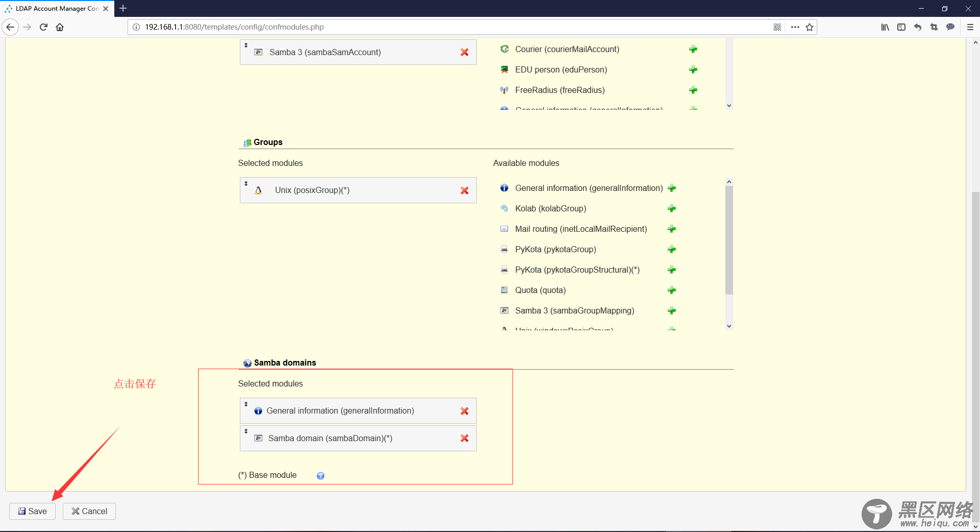The image size is (980, 532).
Task: Open the crop screenshot toolbar icon
Action: click(x=934, y=27)
